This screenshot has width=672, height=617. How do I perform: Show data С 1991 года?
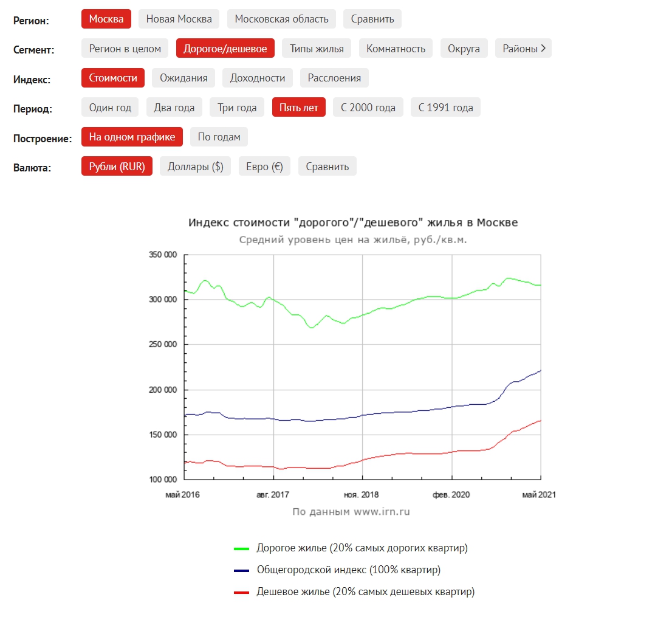click(x=445, y=108)
